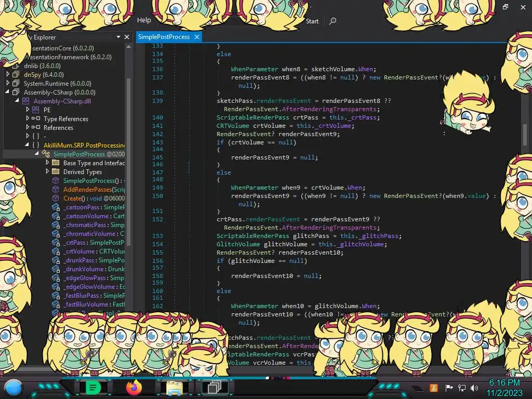Image resolution: width=532 pixels, height=399 pixels.
Task: Select the SimplePostProcess document tab
Action: point(164,37)
